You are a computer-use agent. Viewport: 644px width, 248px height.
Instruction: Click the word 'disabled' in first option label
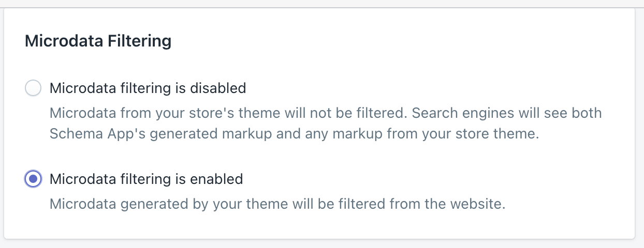218,88
